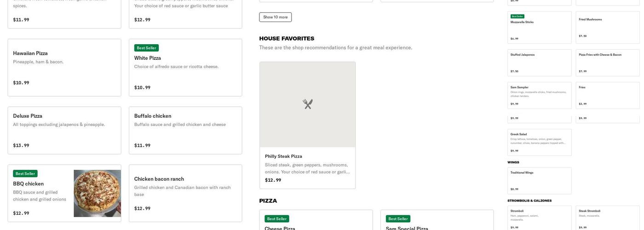This screenshot has width=644, height=230.
Task: Open the BBQ chicken pizza photo
Action: (98, 194)
